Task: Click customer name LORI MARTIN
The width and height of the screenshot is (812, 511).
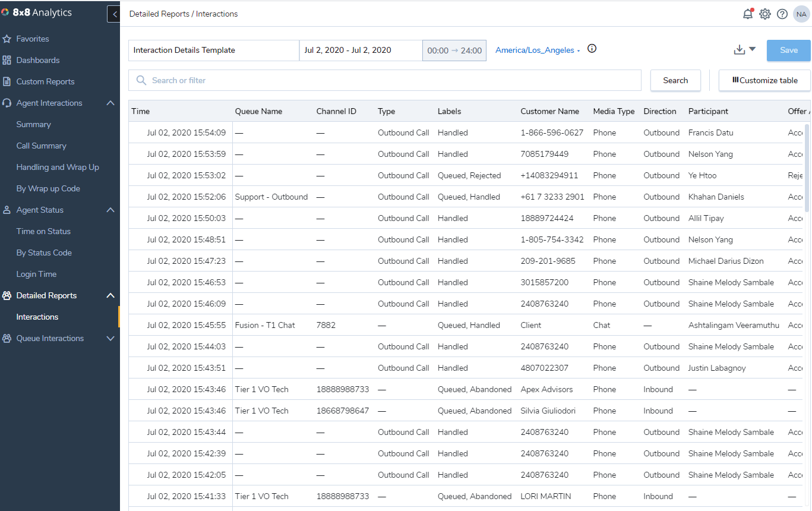Action: pos(546,496)
